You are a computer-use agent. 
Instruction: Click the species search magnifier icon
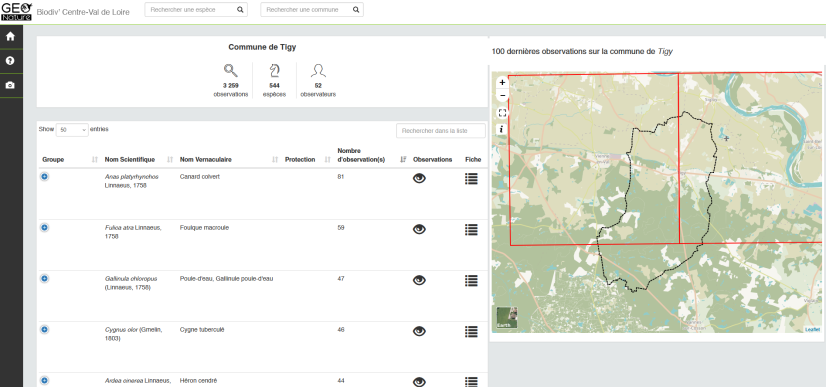click(x=240, y=9)
